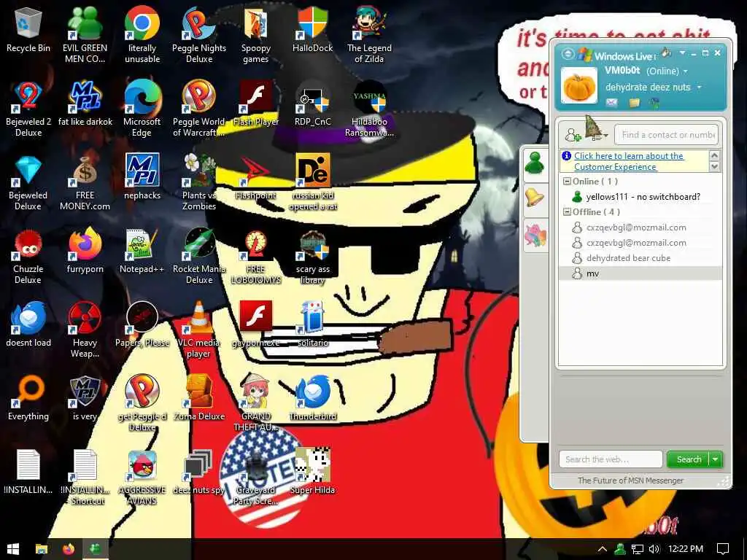Launch the HalloDock shortcut

tap(312, 29)
